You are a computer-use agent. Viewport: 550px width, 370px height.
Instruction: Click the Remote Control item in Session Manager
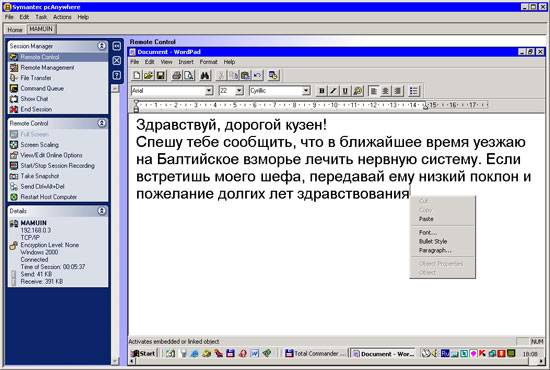click(x=58, y=57)
